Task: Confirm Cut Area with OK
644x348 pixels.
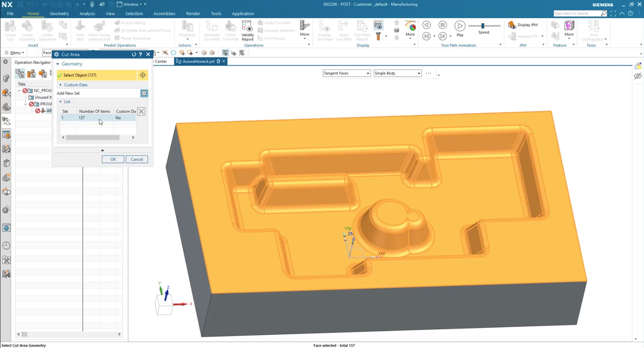Action: pyautogui.click(x=113, y=159)
